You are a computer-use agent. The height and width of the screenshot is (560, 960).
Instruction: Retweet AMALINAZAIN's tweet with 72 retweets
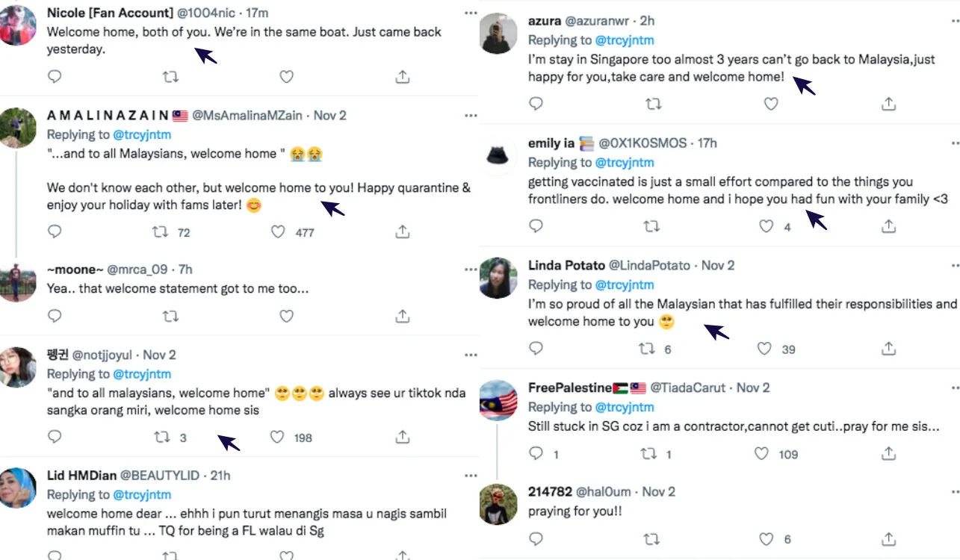pos(160,232)
